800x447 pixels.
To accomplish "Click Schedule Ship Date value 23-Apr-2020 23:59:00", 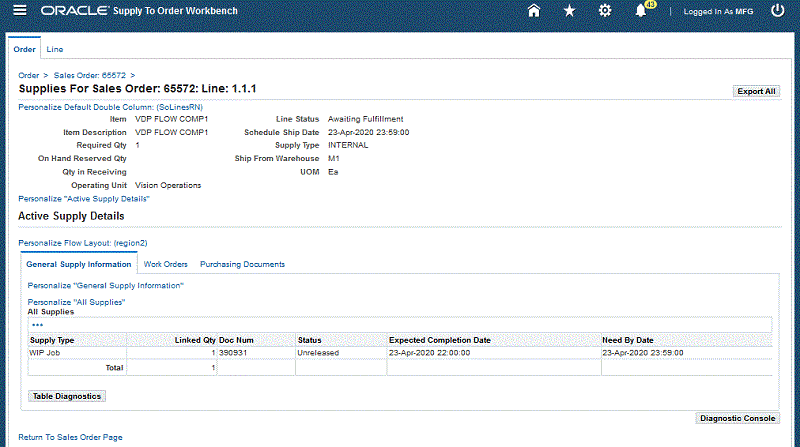I will click(x=368, y=132).
